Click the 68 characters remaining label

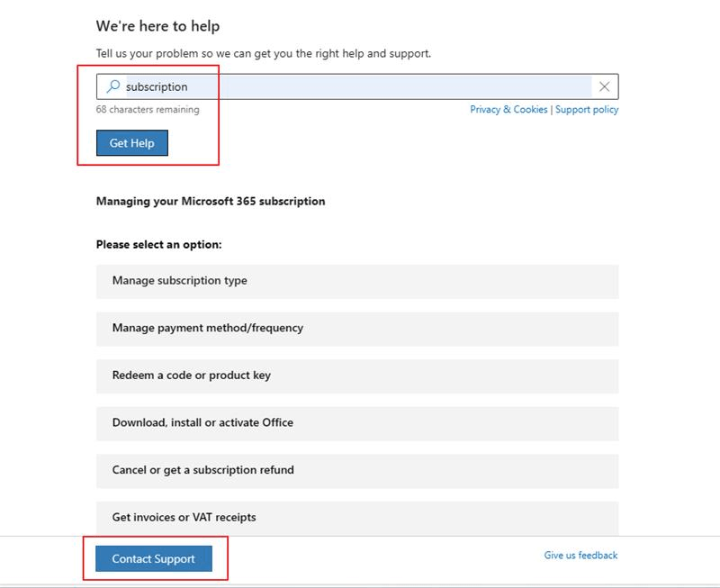(148, 109)
